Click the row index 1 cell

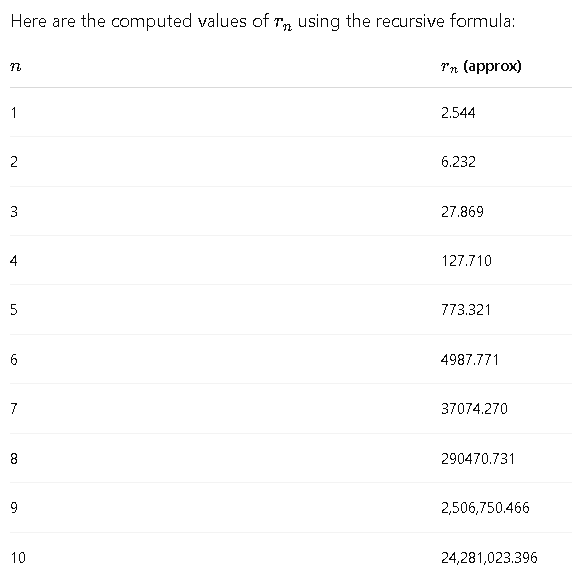(14, 113)
